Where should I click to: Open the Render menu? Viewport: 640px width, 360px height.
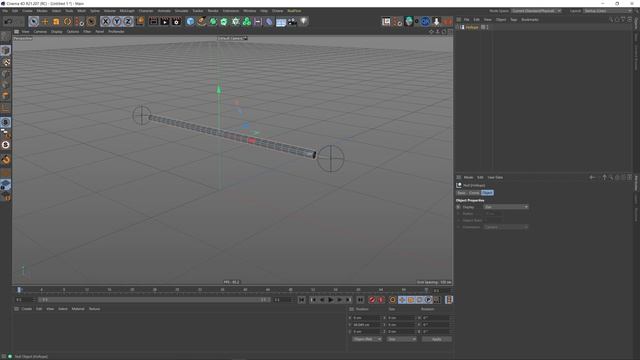pos(213,11)
